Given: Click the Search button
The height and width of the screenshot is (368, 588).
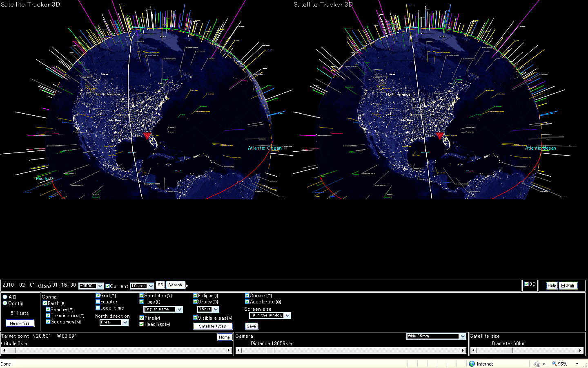Looking at the screenshot, I should (x=176, y=285).
